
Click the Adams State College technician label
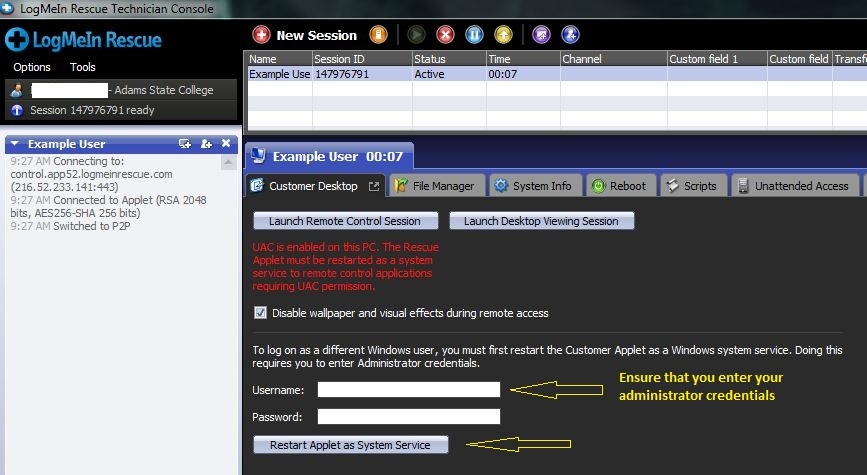[x=164, y=90]
